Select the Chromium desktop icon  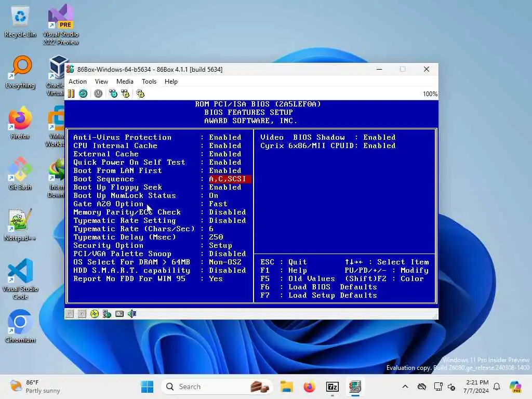pyautogui.click(x=20, y=326)
